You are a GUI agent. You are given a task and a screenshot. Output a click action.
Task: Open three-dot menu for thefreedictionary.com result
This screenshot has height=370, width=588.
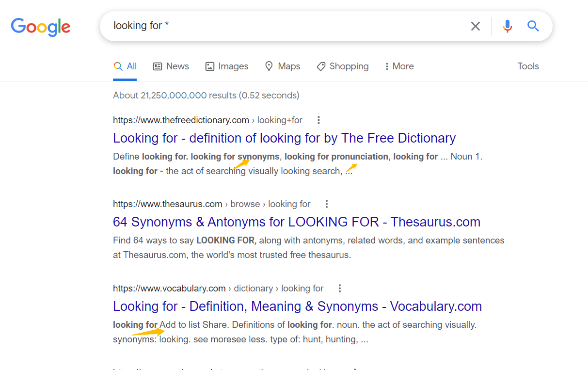click(x=318, y=120)
